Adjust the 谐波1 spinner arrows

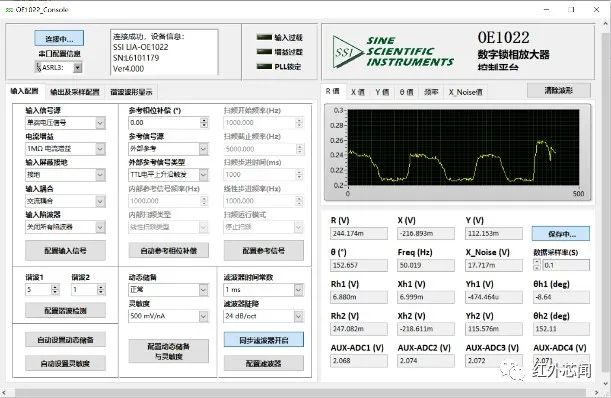coord(55,290)
